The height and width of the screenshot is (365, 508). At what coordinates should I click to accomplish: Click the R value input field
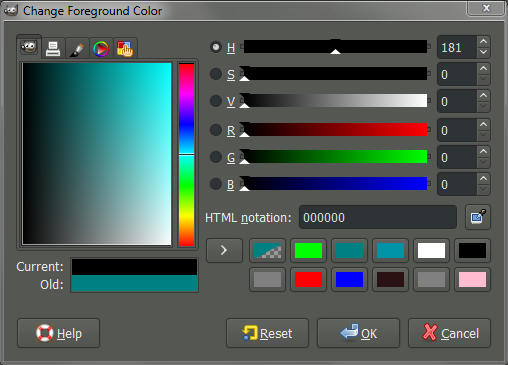click(x=457, y=130)
